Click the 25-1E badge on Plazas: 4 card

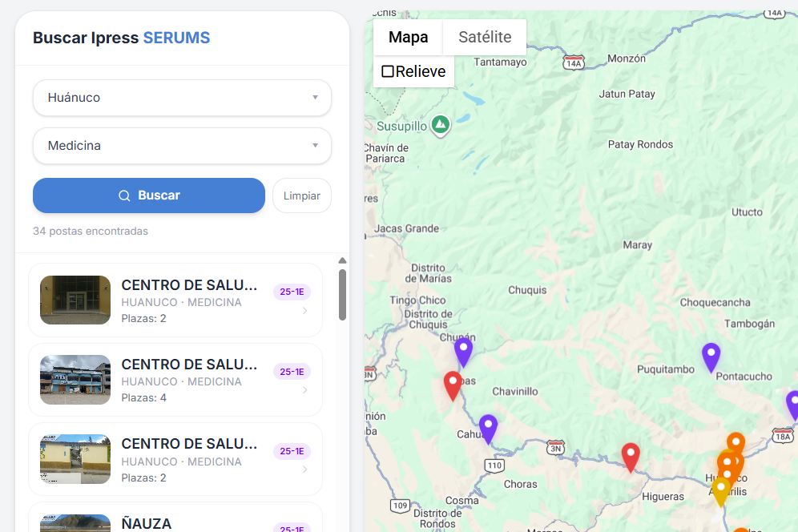[x=292, y=372]
